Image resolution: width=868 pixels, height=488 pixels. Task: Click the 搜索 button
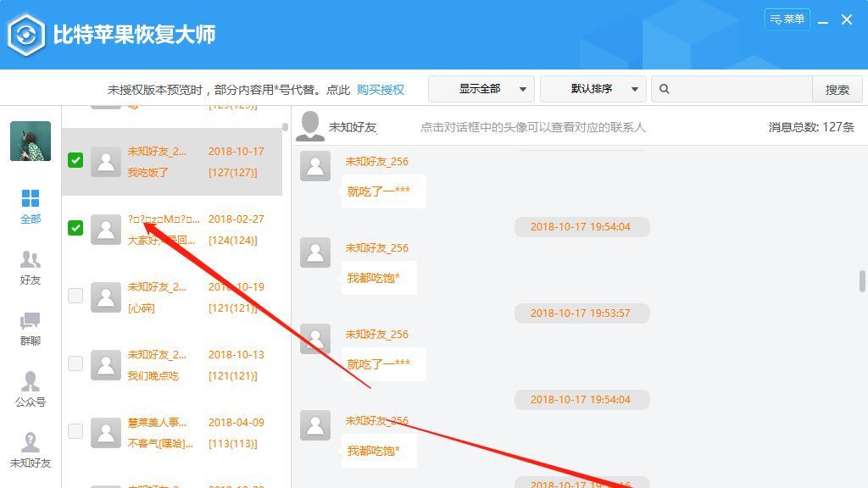click(837, 90)
